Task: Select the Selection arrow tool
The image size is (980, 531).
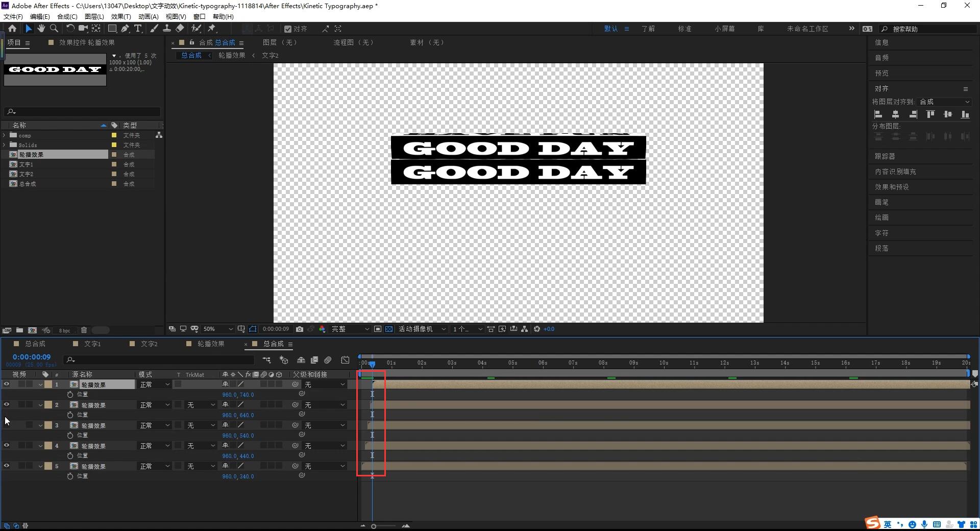Action: point(29,29)
